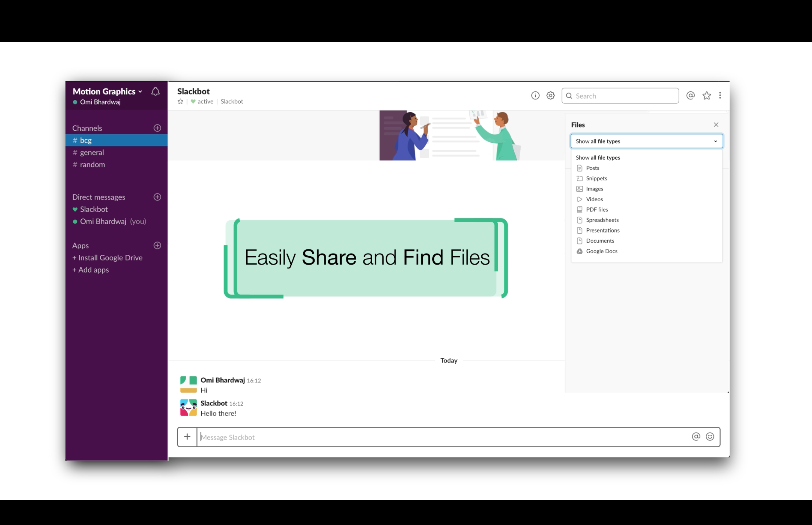The width and height of the screenshot is (812, 525).
Task: Show mentions via the header @ icon
Action: pyautogui.click(x=690, y=96)
